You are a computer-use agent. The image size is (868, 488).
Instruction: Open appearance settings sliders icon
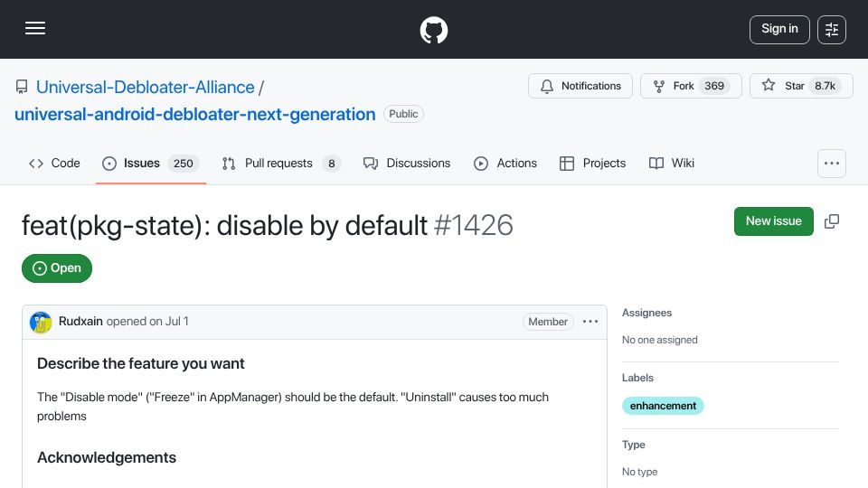(832, 29)
